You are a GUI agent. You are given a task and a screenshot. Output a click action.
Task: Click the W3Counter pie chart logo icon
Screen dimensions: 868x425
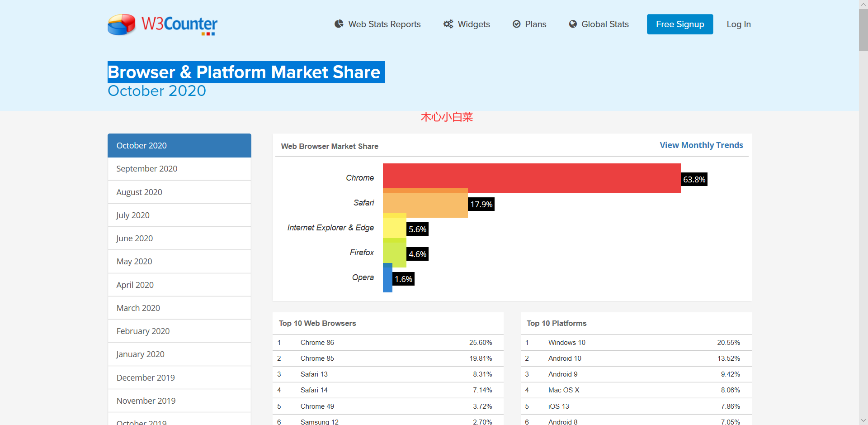[121, 24]
